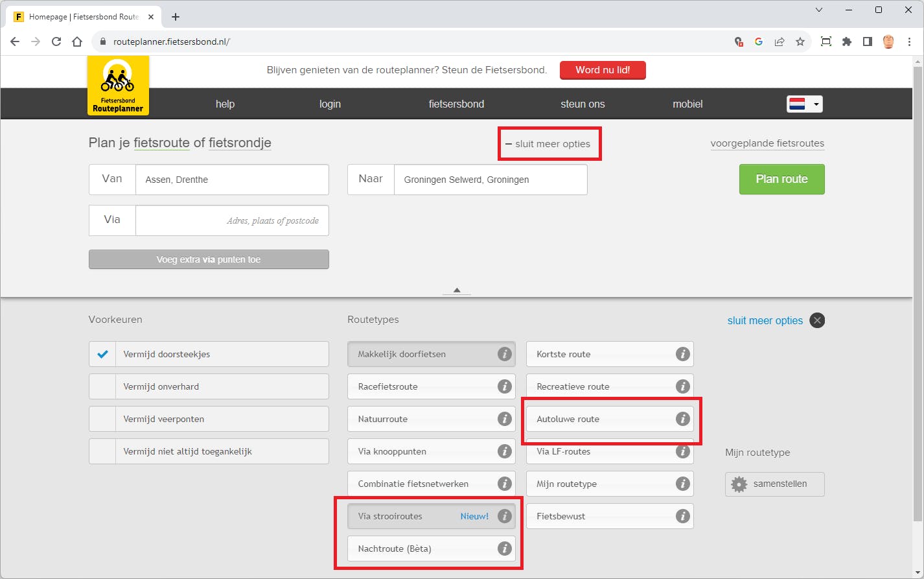Image resolution: width=924 pixels, height=579 pixels.
Task: Open the Chrome tab search chevron
Action: [x=819, y=10]
